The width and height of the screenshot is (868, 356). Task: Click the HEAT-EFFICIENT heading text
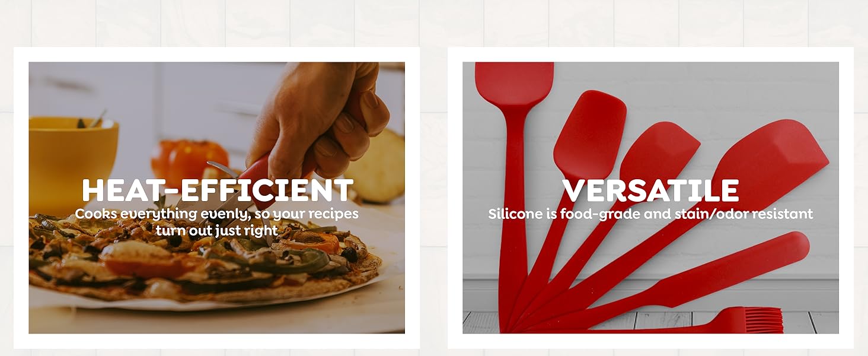(217, 191)
